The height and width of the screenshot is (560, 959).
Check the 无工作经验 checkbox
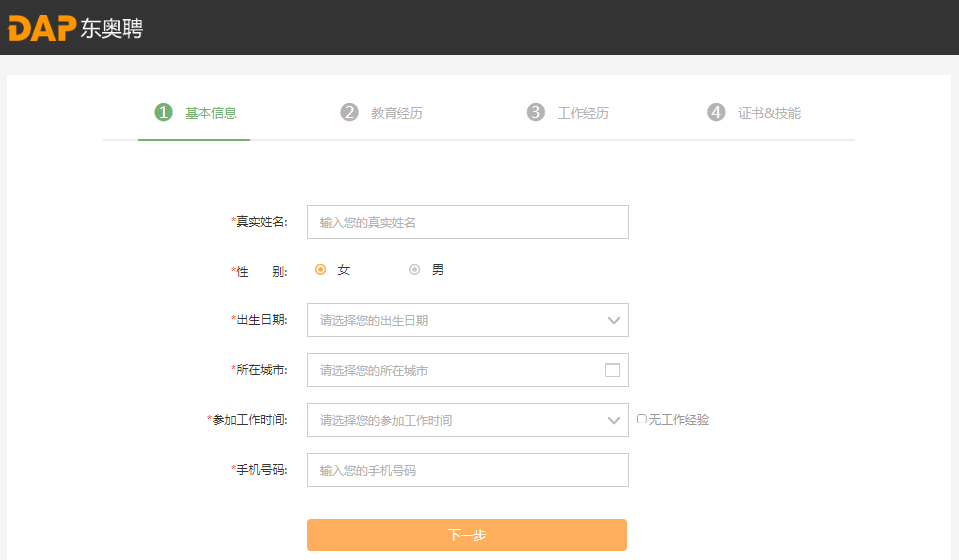pos(642,420)
